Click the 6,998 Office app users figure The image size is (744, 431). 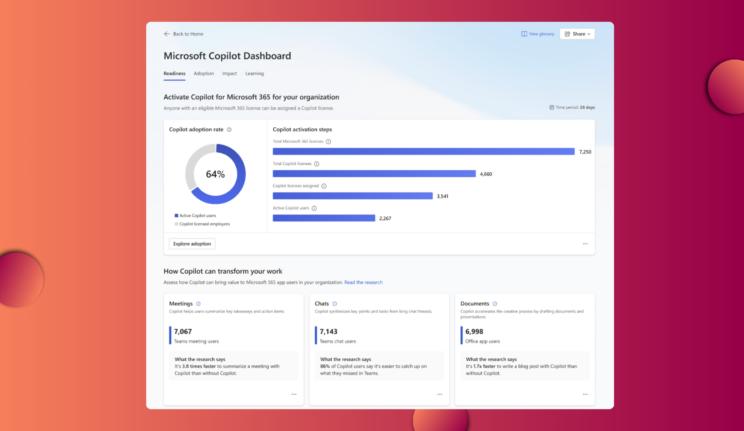click(x=474, y=332)
